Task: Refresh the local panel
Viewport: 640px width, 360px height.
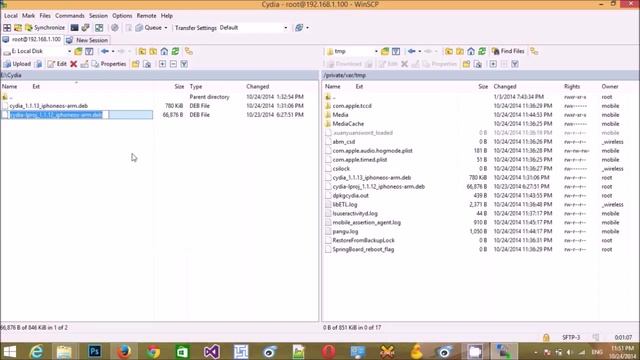Action: click(x=175, y=51)
